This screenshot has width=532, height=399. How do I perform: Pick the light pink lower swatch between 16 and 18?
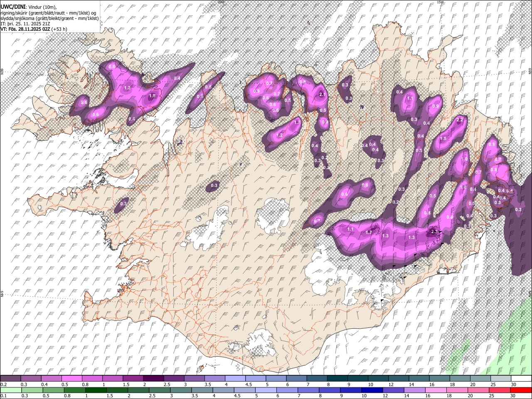435,390
